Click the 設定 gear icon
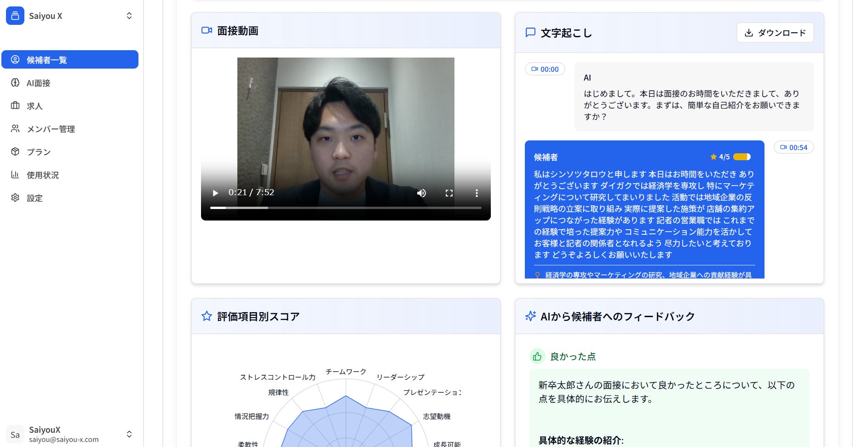This screenshot has width=868, height=447. click(x=15, y=197)
